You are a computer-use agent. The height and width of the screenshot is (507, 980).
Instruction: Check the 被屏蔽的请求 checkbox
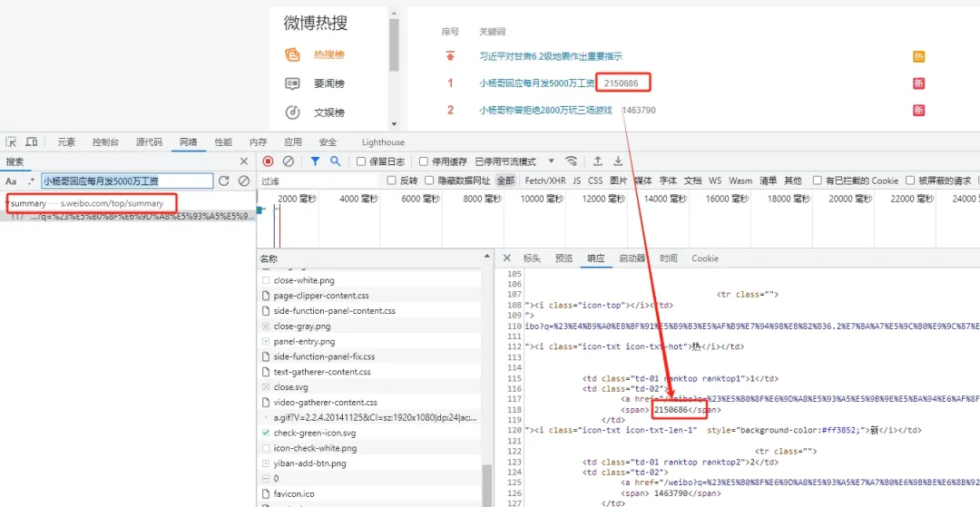coord(910,181)
